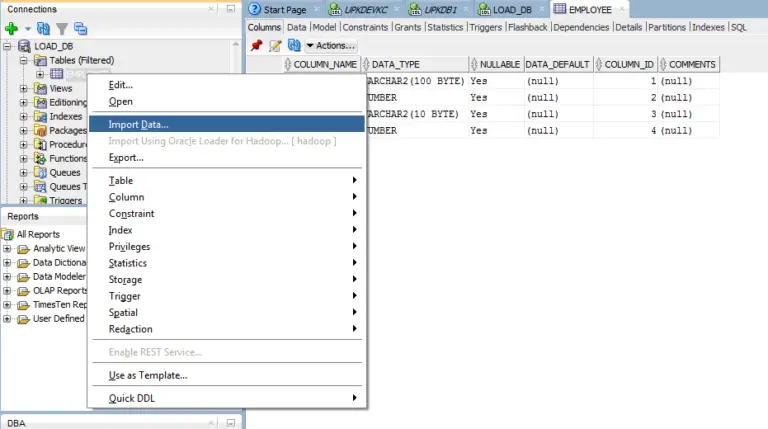The image size is (768, 429).
Task: Choose Use as Template... menu entry
Action: [x=148, y=376]
